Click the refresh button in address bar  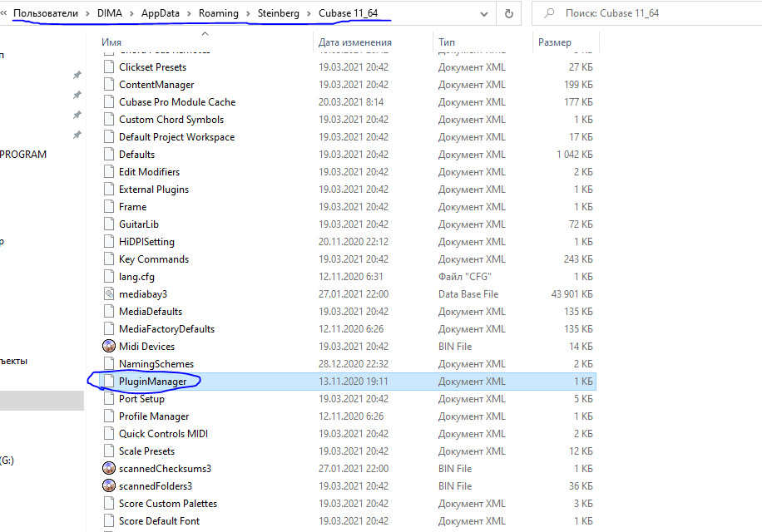(509, 13)
